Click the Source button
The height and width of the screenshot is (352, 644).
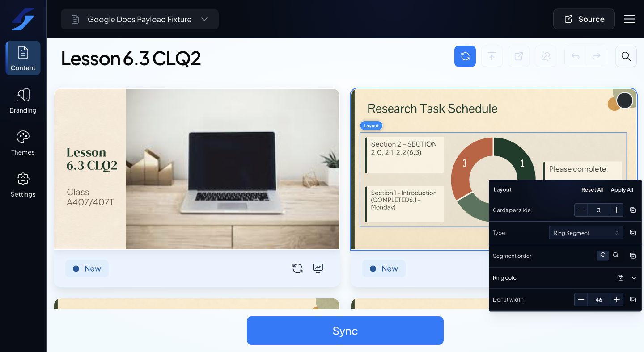[x=584, y=19]
